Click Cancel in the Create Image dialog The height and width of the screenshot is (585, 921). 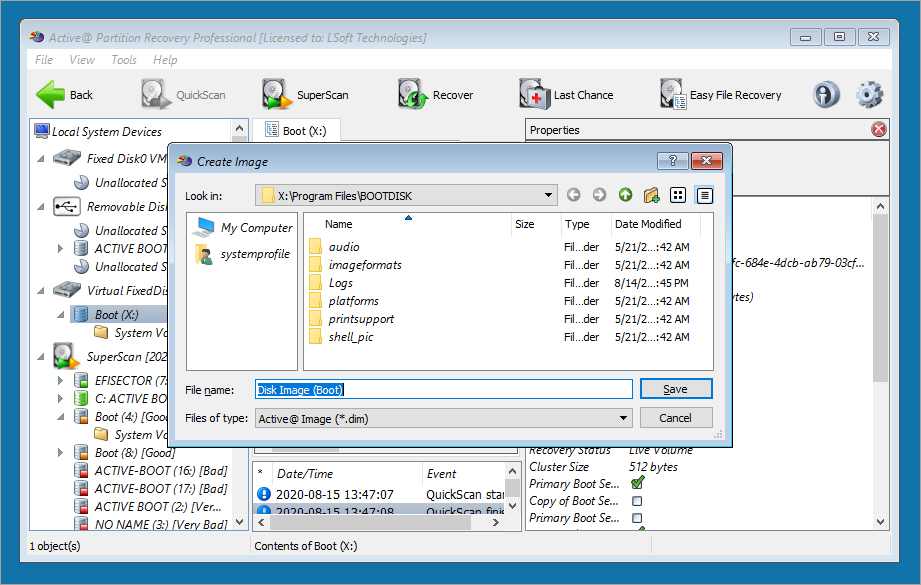click(675, 418)
